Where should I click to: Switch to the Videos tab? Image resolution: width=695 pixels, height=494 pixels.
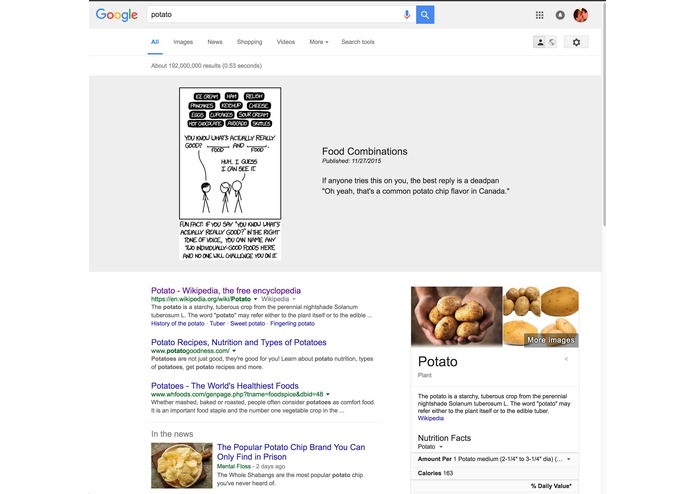point(285,42)
